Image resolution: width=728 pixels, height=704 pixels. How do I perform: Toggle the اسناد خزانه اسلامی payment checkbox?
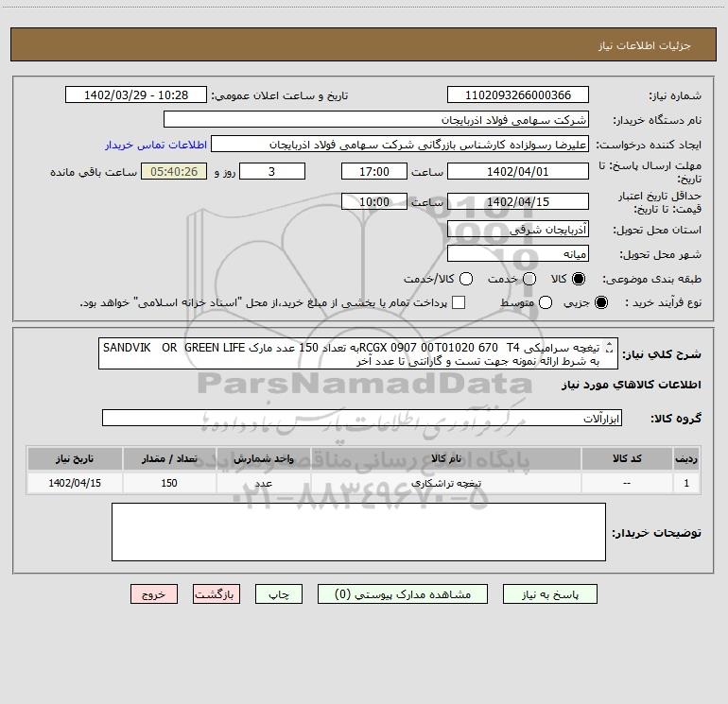(459, 302)
